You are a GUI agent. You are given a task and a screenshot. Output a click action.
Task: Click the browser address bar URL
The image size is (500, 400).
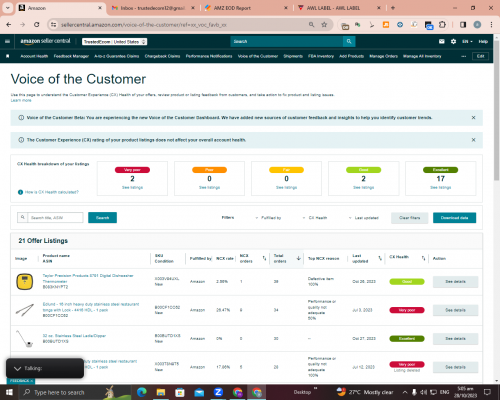144,25
